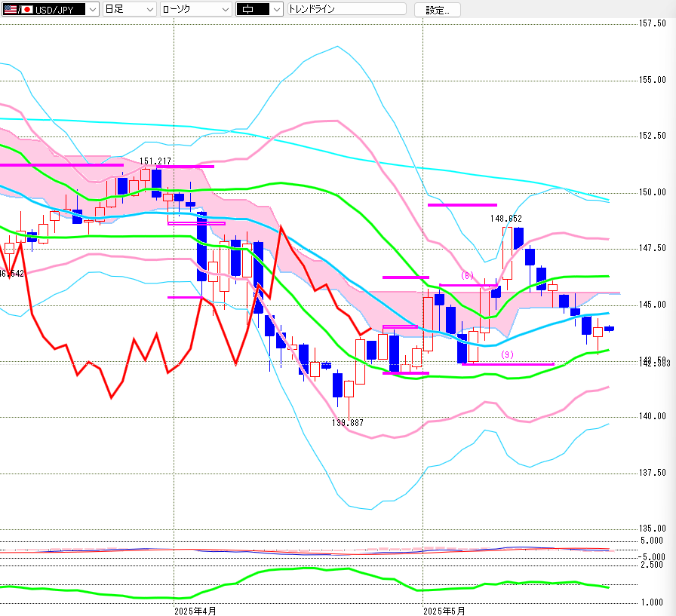Open the USD/JPY currency pair dropdown

pos(51,9)
